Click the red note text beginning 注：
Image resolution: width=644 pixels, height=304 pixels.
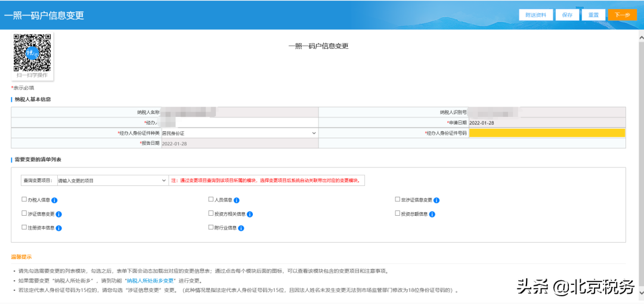tap(267, 181)
